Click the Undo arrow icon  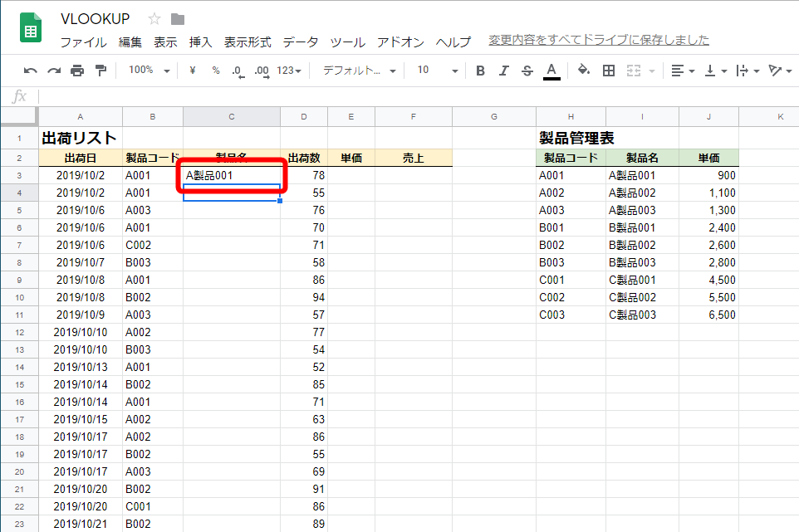(x=31, y=71)
